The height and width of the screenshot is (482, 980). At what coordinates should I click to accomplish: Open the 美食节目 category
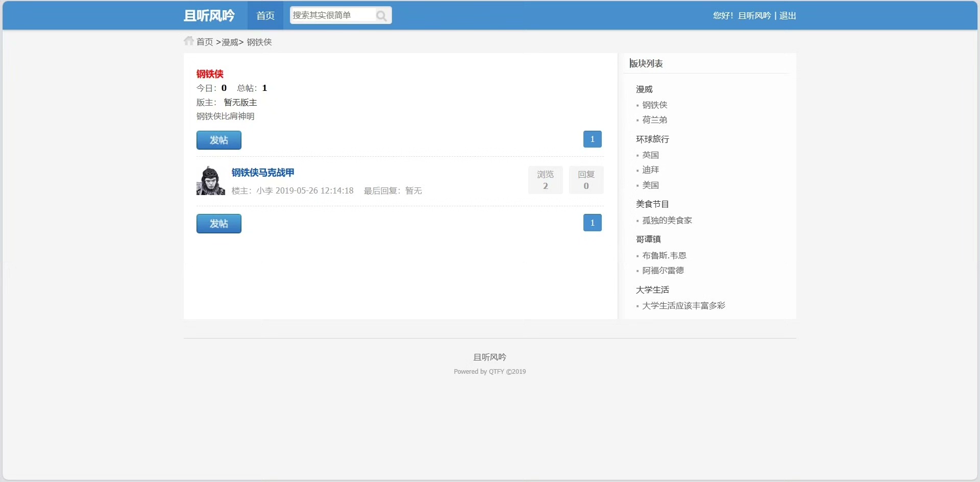652,204
